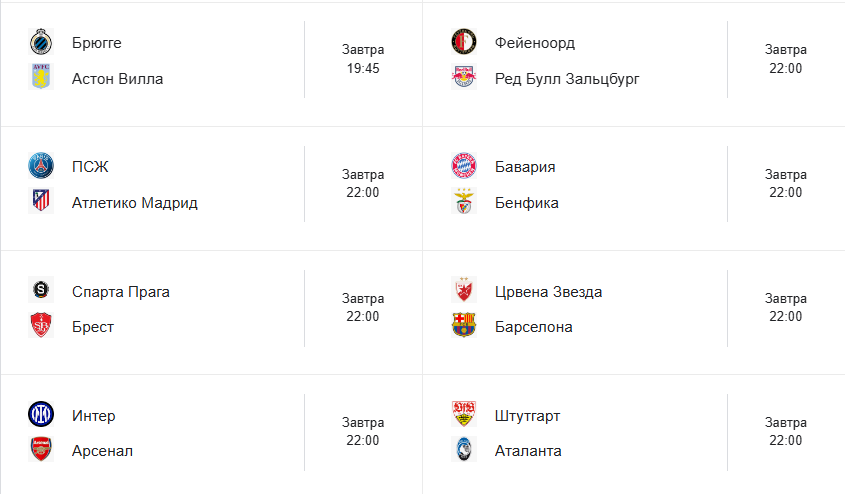
Task: Click the Atletico Madrid badge
Action: [40, 202]
